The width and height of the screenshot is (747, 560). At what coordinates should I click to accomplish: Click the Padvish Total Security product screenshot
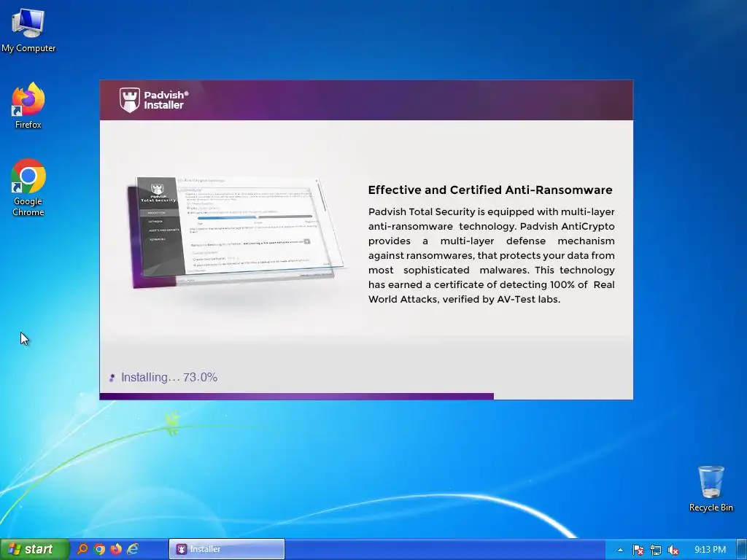pyautogui.click(x=236, y=232)
